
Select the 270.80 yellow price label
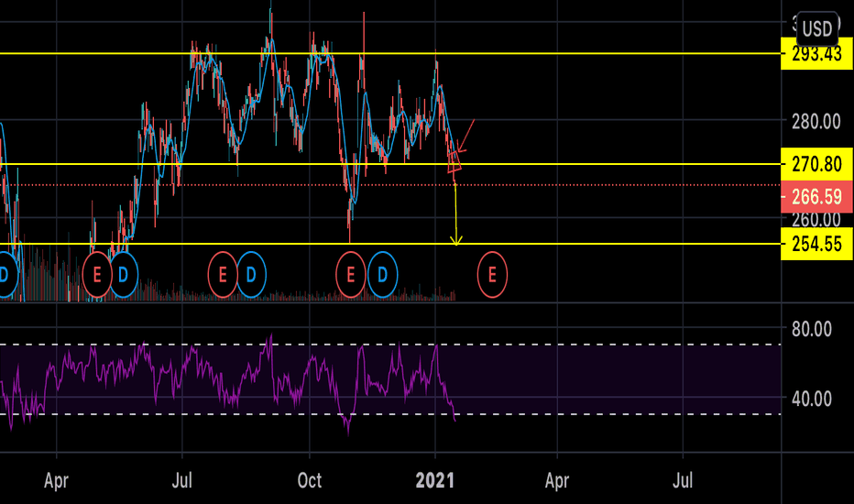(x=816, y=163)
